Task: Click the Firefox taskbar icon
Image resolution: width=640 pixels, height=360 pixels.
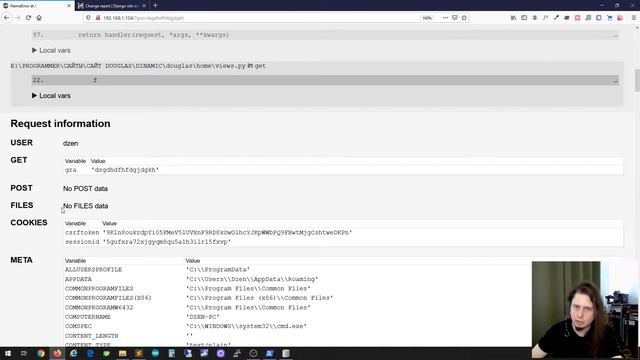Action: [x=57, y=353]
